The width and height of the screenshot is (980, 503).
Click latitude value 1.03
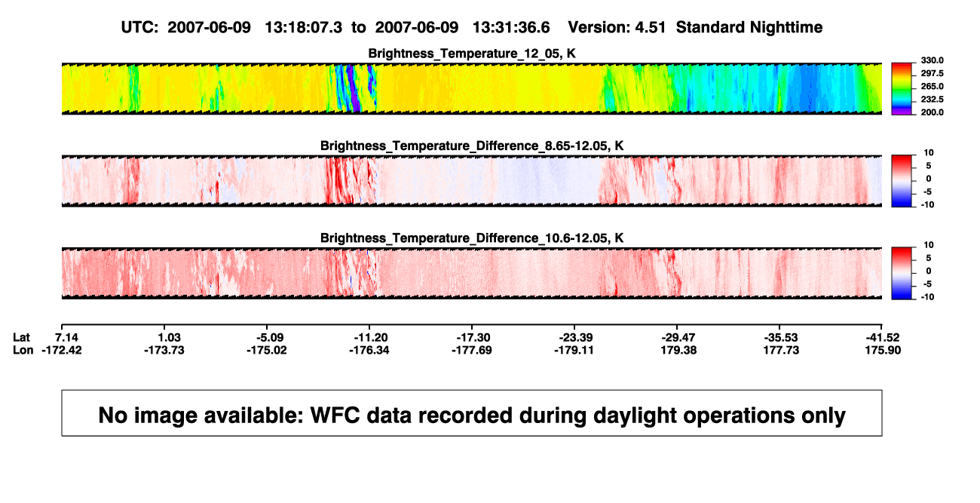[168, 337]
